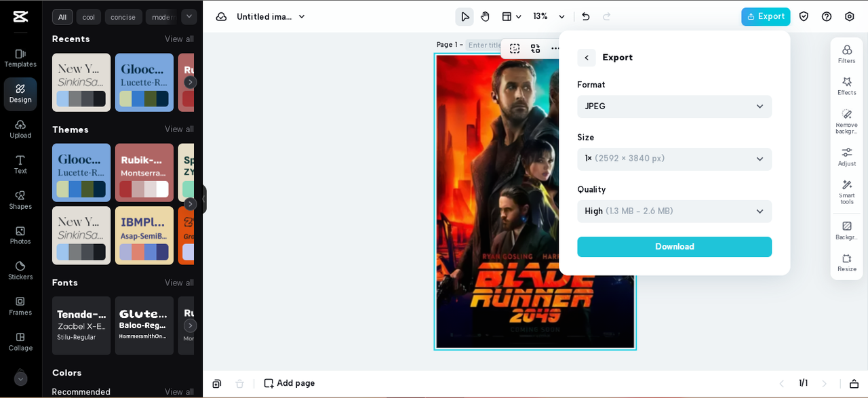868x398 pixels.
Task: Apply the New York SinkinSans theme in Recents
Action: point(81,83)
